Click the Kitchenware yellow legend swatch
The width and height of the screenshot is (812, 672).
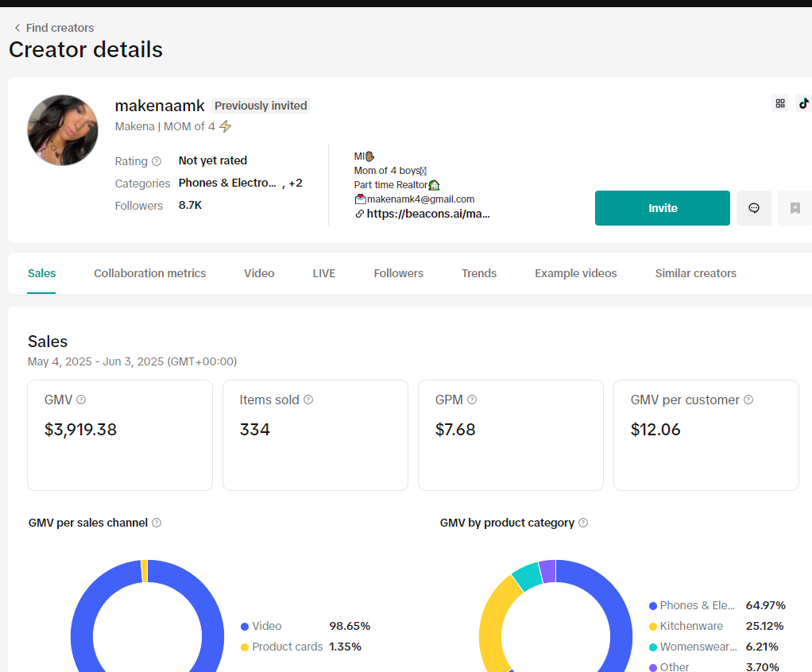tap(653, 626)
